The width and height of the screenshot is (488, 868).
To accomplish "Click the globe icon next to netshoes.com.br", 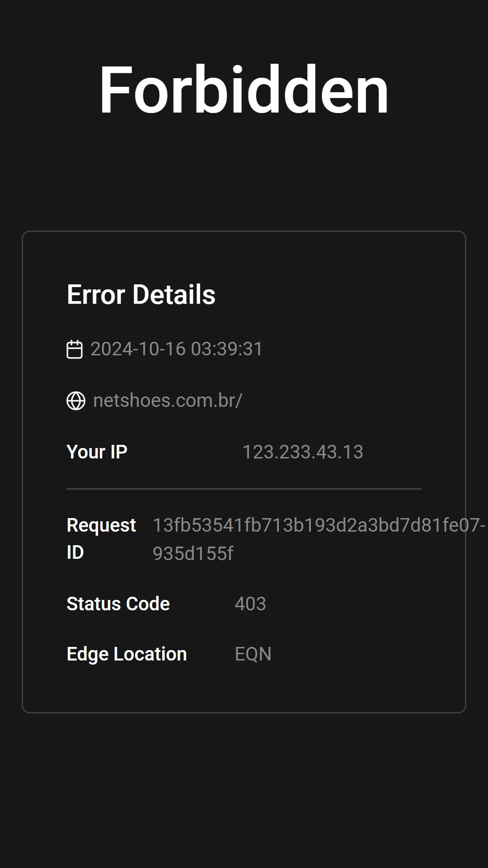I will click(x=76, y=401).
